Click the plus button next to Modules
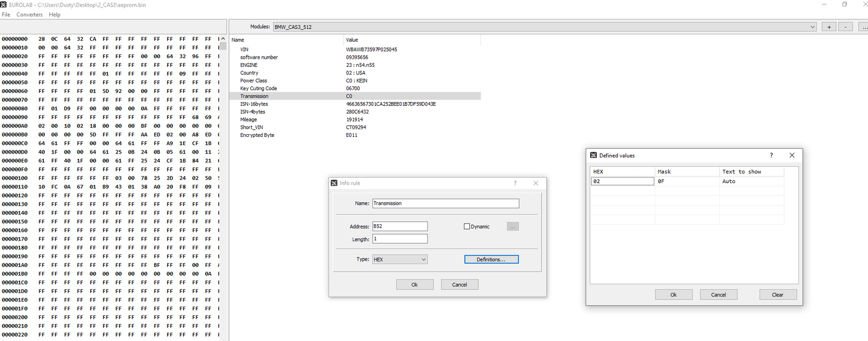The image size is (868, 341). (x=828, y=27)
